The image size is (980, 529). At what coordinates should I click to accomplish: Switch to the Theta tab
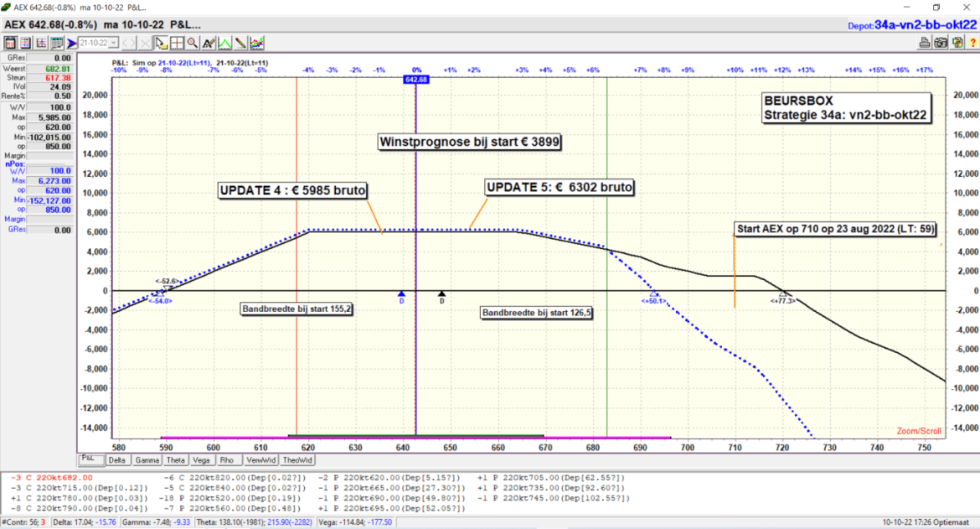point(176,460)
